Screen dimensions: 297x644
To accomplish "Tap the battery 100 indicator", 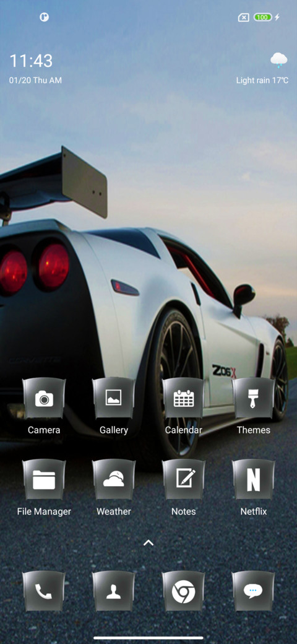I will click(x=262, y=17).
